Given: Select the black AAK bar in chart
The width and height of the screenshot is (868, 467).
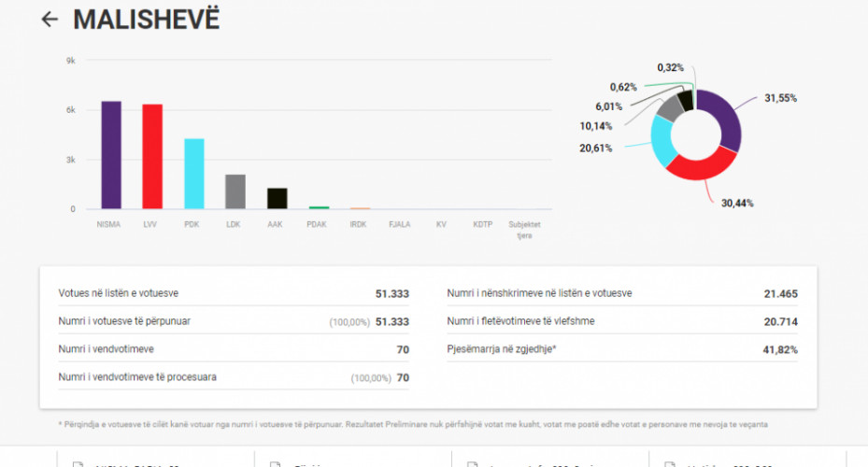Looking at the screenshot, I should (277, 199).
